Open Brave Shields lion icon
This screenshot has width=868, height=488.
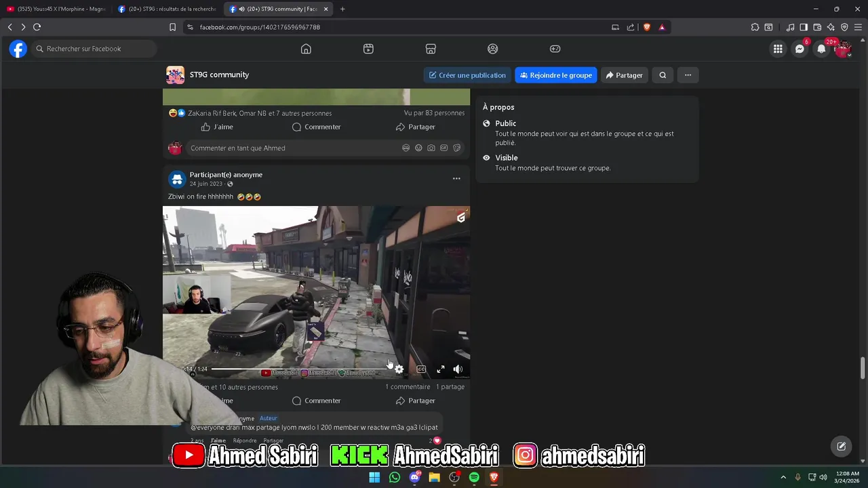pos(646,27)
